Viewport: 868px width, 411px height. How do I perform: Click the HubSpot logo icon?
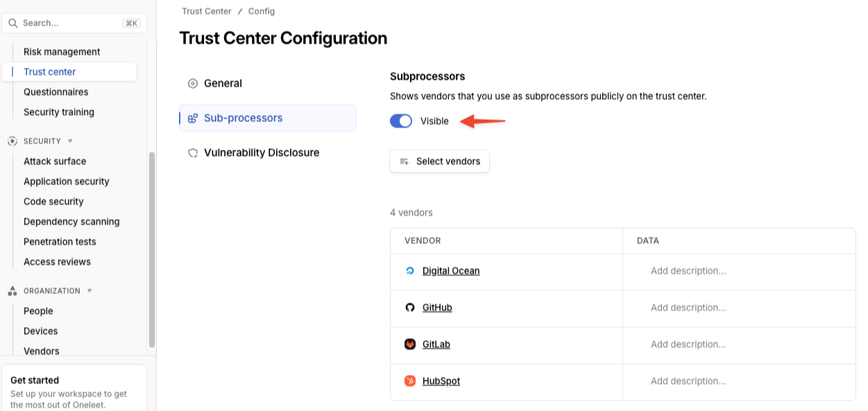pos(410,381)
